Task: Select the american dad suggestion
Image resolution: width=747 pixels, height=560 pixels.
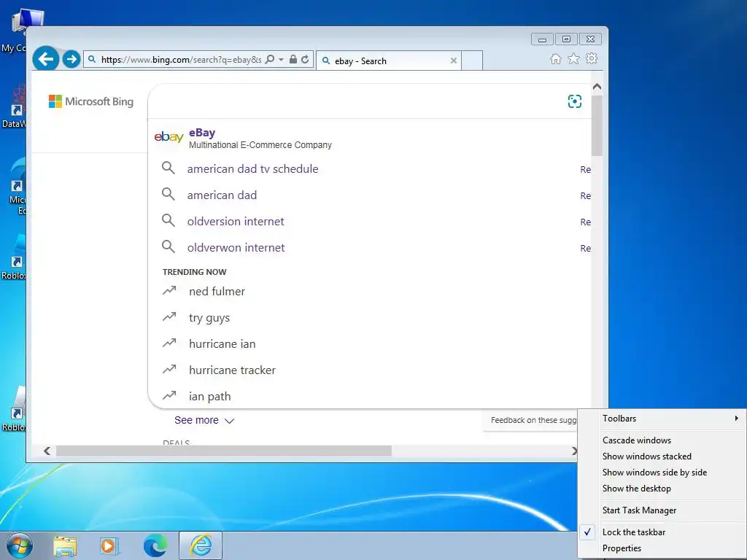Action: (x=370, y=195)
